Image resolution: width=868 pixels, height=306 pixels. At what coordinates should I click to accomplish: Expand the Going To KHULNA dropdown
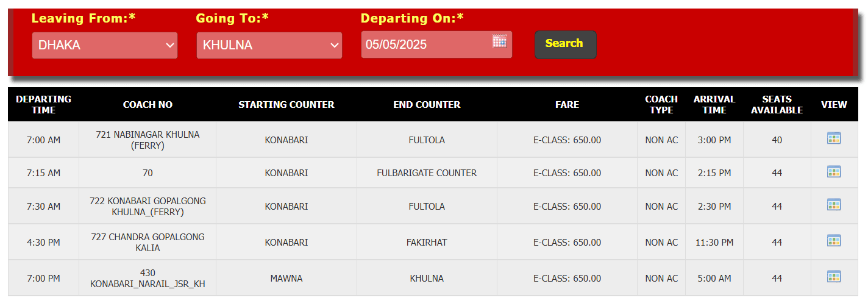[269, 45]
